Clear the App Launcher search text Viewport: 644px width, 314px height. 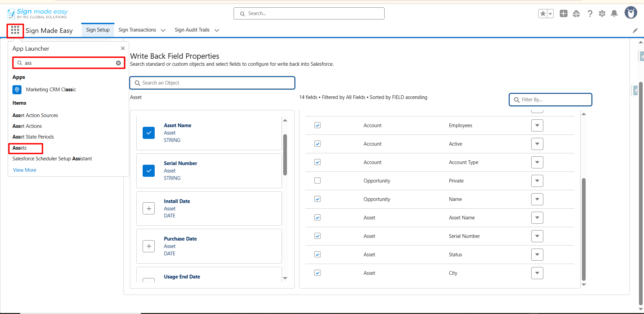pos(118,63)
